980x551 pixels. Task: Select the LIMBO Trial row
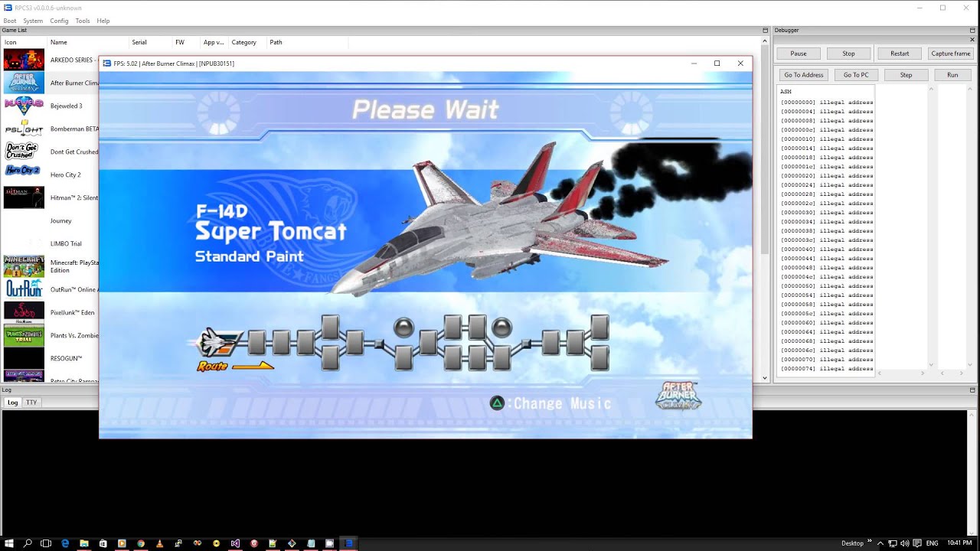pyautogui.click(x=51, y=243)
